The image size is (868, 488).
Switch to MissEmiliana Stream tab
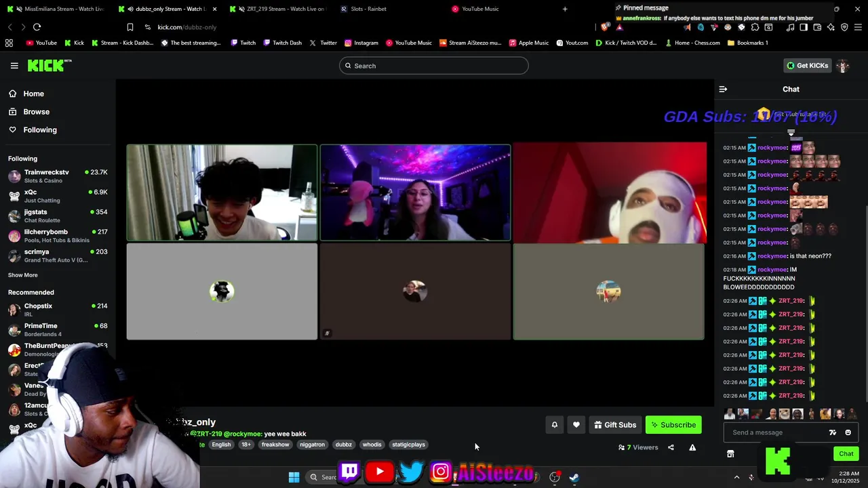58,9
